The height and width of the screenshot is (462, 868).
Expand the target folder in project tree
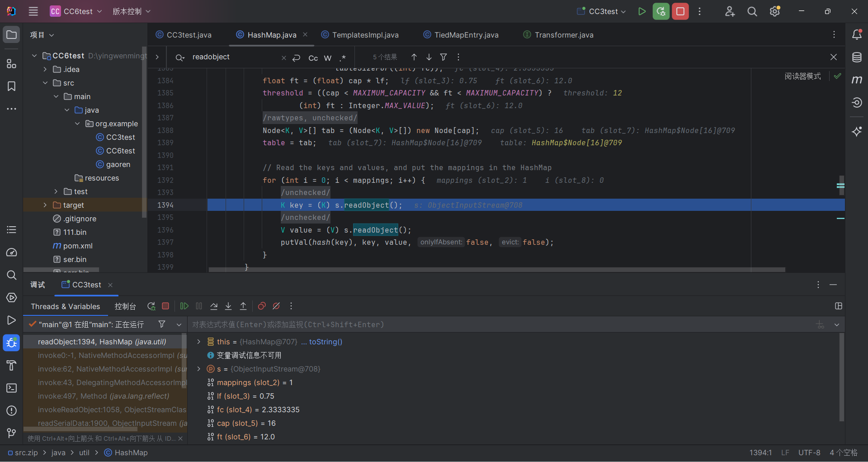[x=45, y=205]
